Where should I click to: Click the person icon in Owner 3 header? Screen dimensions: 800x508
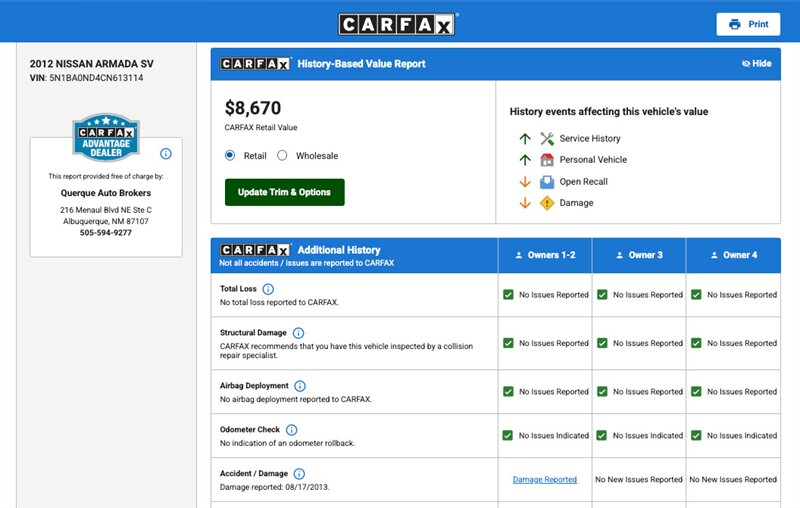pos(619,255)
